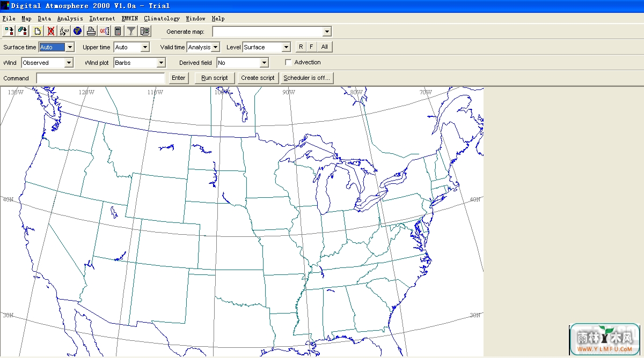Expand the Valid time dropdown
Screen dimensions: 644x358
[215, 47]
